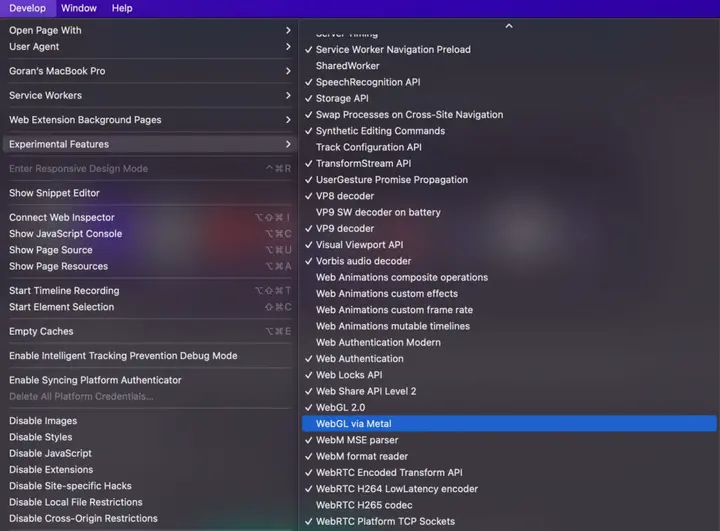720x531 pixels.
Task: Select Start Element Selection
Action: tap(150, 307)
